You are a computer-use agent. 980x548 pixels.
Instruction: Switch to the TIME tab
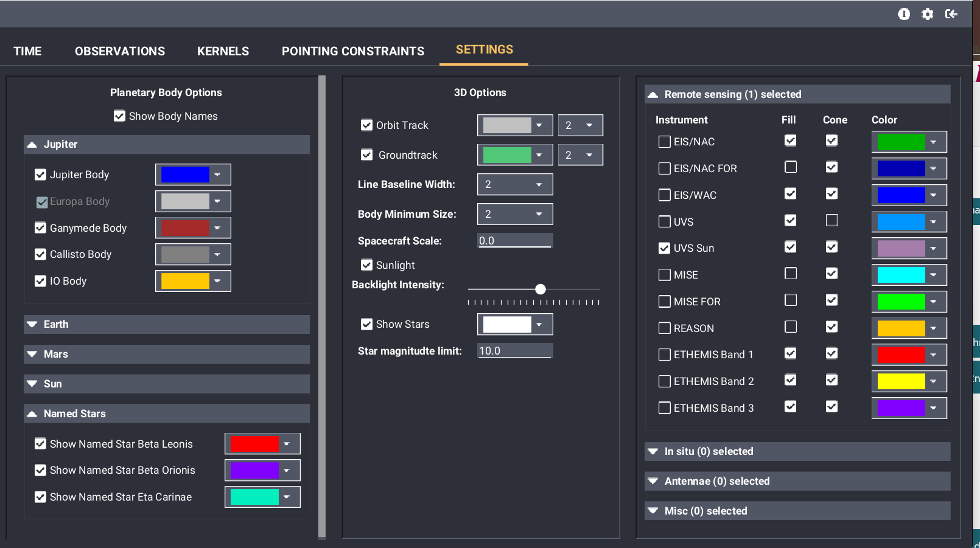coord(27,51)
